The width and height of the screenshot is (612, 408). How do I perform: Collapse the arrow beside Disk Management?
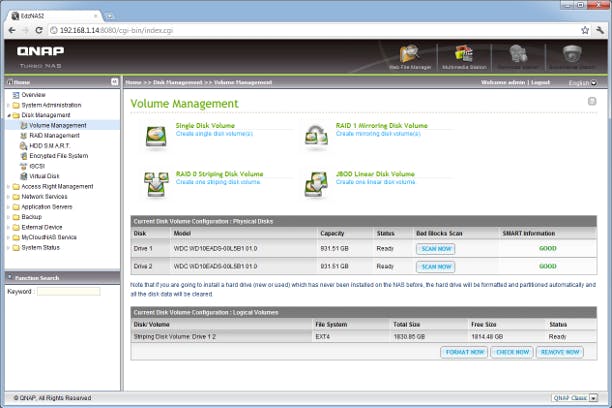pos(9,115)
